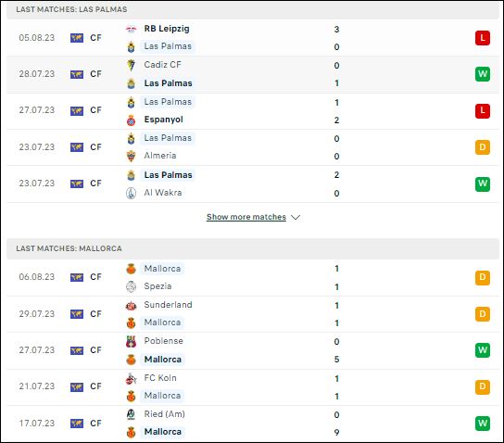The width and height of the screenshot is (504, 443).
Task: Expand Show more matches chevron
Action: coord(296,217)
